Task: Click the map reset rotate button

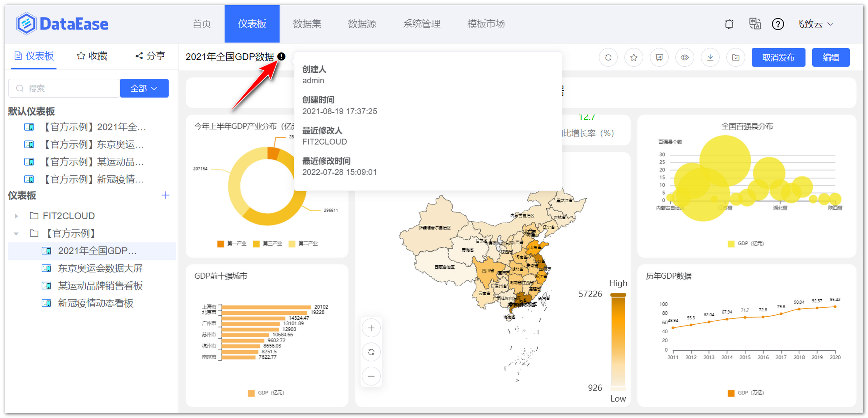Action: pyautogui.click(x=371, y=352)
